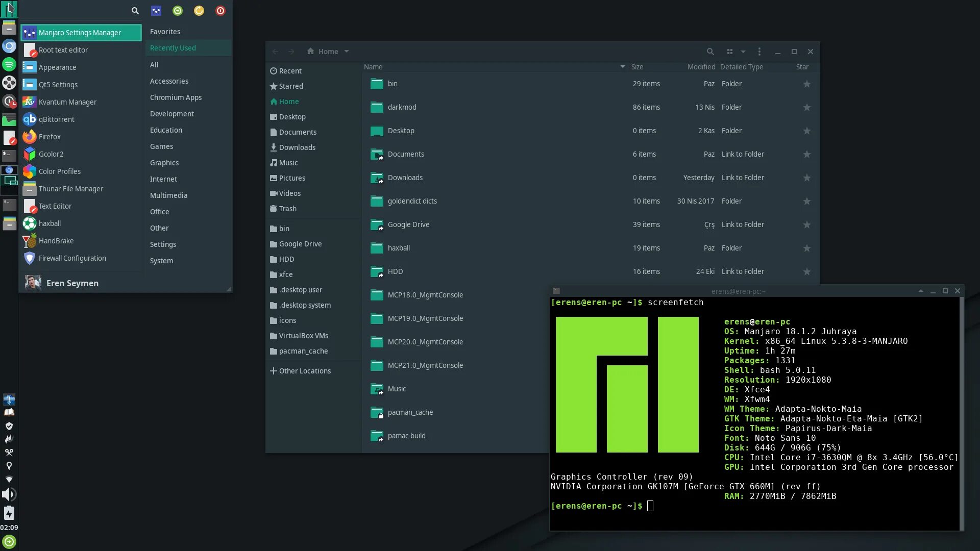Star the bin folder
This screenshot has height=551, width=980.
click(806, 84)
